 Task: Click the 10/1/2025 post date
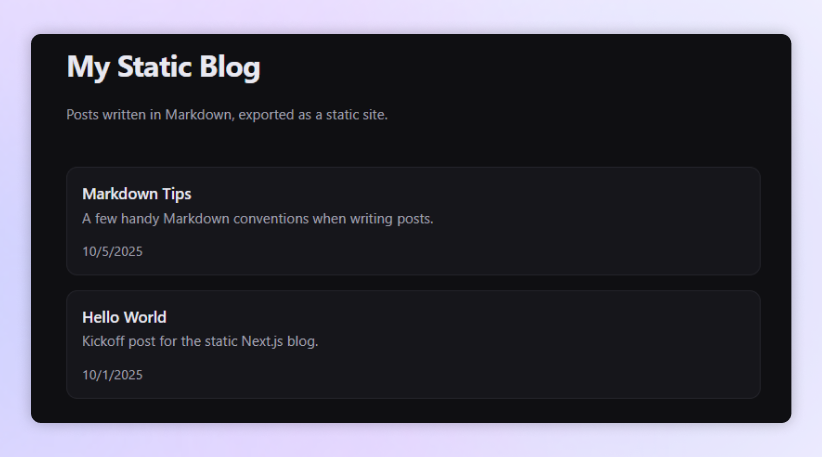coord(112,376)
